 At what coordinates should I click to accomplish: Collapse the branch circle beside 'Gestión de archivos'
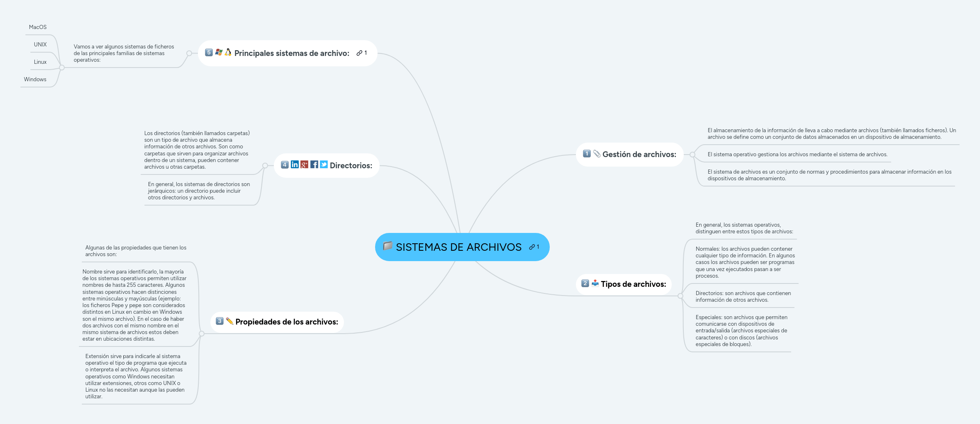pos(692,154)
